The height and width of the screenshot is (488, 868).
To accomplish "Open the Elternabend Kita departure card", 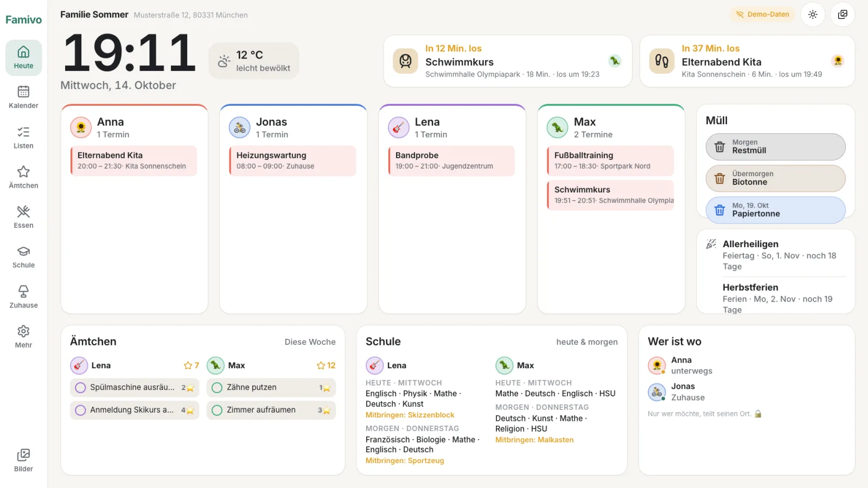I will pos(748,61).
